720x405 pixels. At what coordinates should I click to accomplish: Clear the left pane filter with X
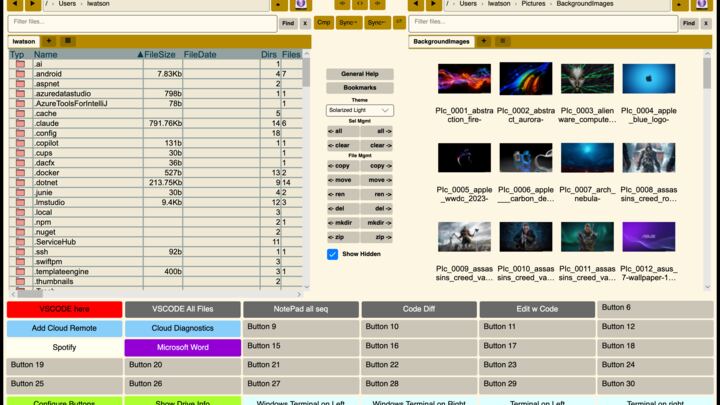pos(305,23)
